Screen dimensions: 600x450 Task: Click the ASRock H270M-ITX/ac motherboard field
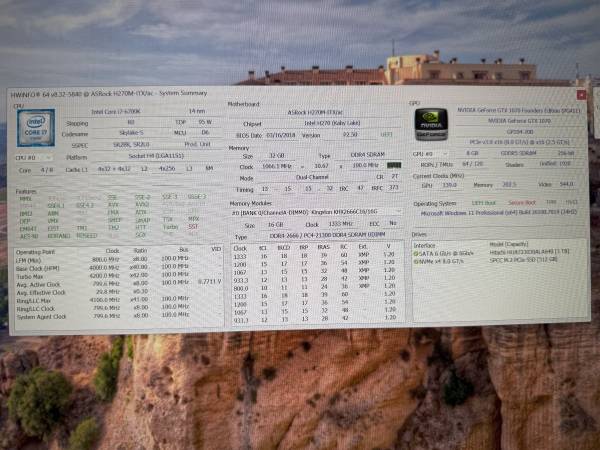310,112
